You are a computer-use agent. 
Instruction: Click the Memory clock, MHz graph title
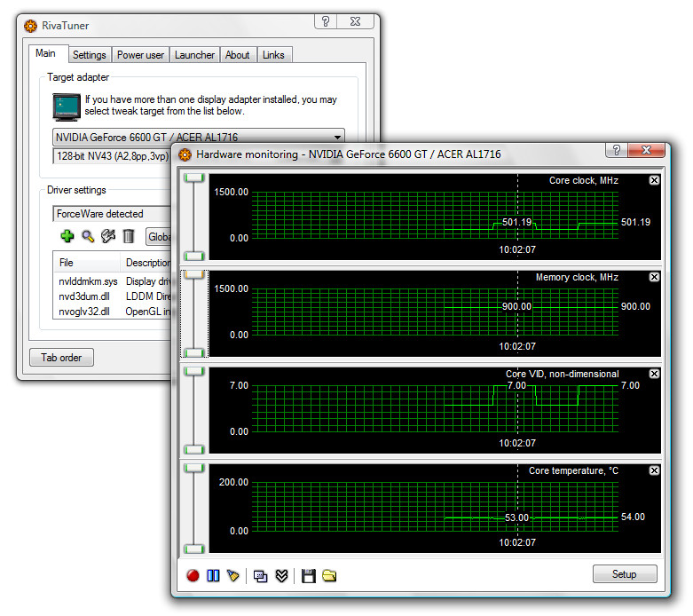coord(577,277)
